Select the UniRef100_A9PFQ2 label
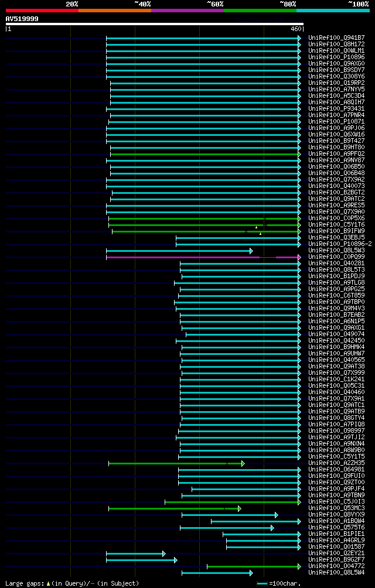 click(336, 154)
